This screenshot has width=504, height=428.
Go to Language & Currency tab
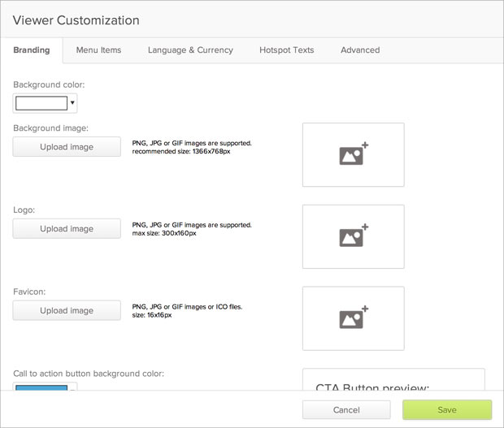click(x=190, y=50)
